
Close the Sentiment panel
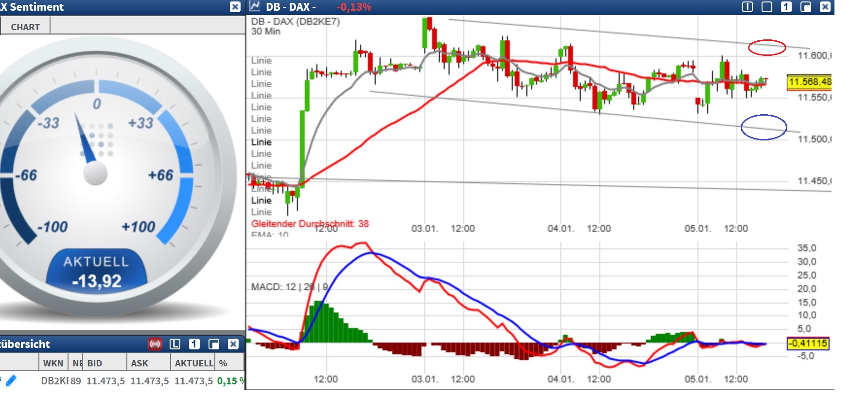tap(235, 7)
